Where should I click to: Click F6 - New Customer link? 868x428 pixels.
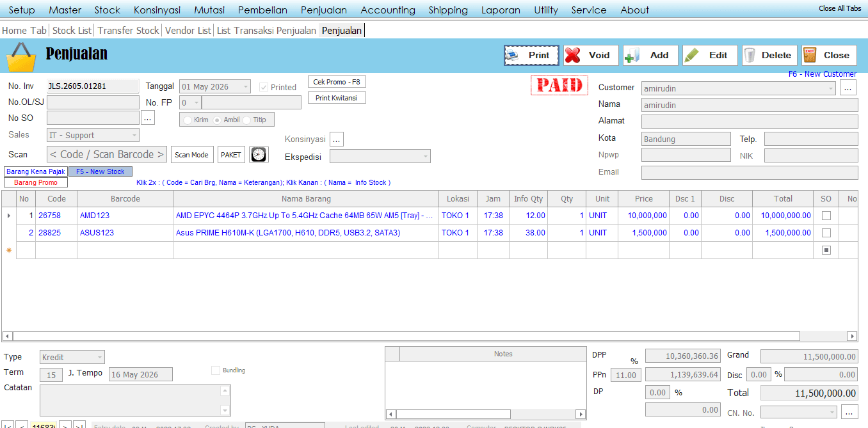point(822,74)
